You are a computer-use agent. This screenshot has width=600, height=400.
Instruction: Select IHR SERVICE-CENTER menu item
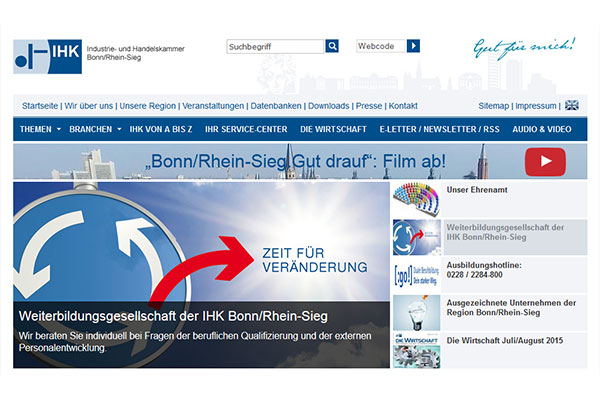(x=246, y=129)
